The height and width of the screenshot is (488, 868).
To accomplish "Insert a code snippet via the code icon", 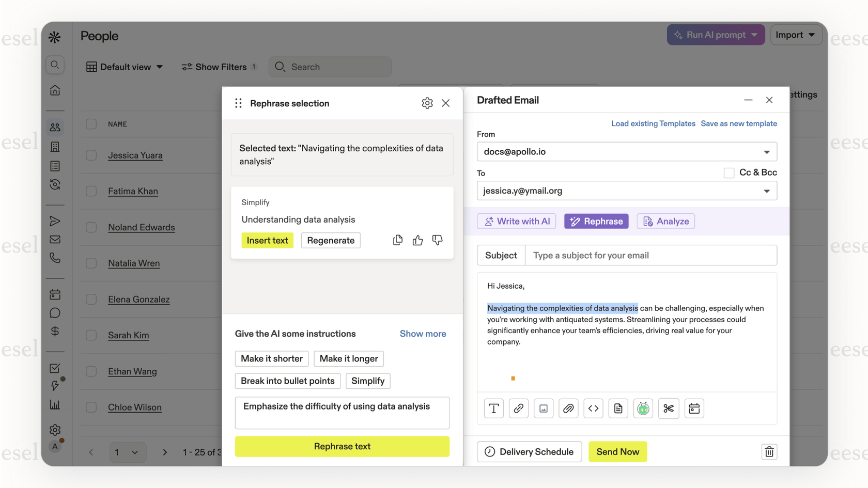I will click(x=593, y=408).
